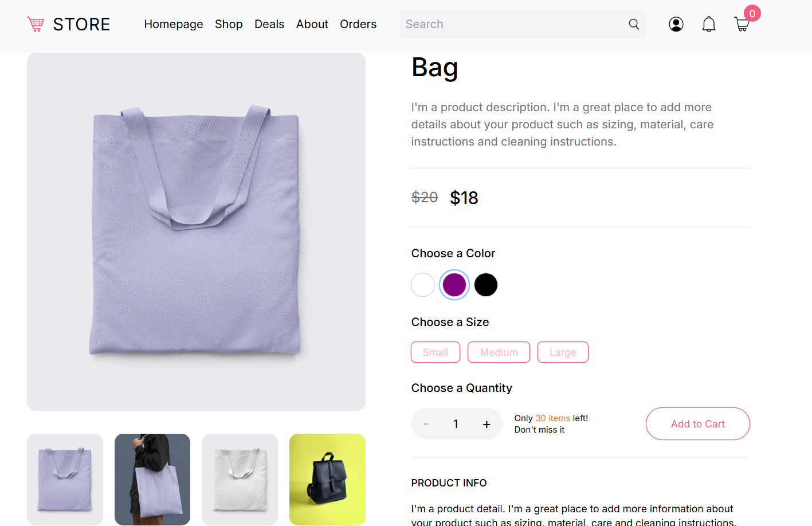Go to the Homepage menu item
The image size is (812, 526).
(x=174, y=24)
